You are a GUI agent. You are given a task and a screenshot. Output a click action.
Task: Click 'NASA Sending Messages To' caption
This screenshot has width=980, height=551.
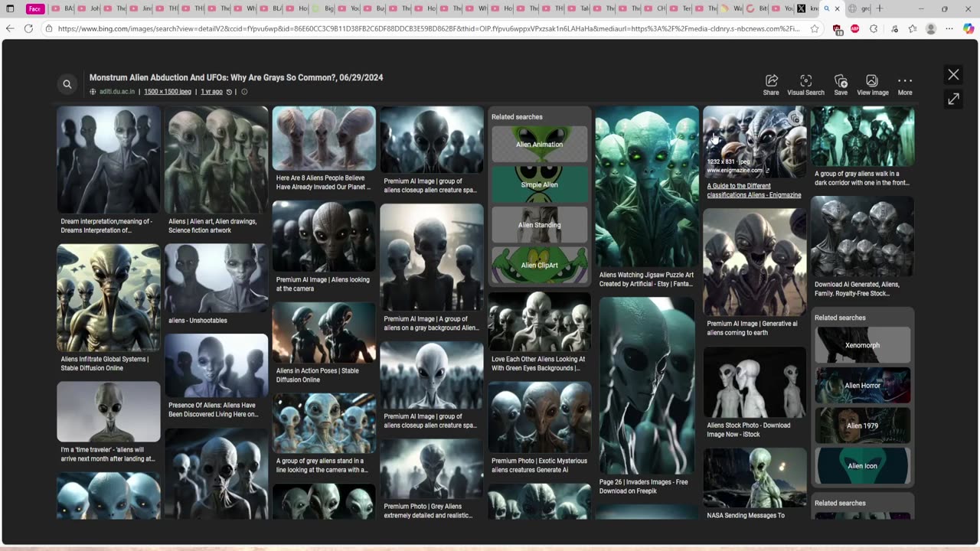tap(746, 516)
